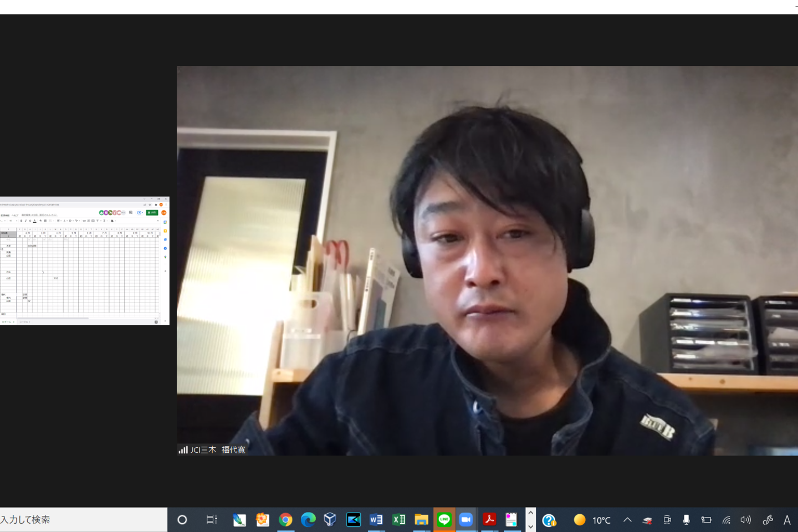
Task: Click the Cortana circle button
Action: [x=182, y=520]
